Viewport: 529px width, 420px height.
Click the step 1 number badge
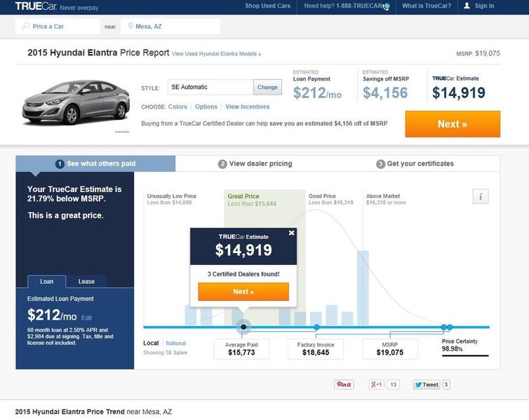point(60,164)
